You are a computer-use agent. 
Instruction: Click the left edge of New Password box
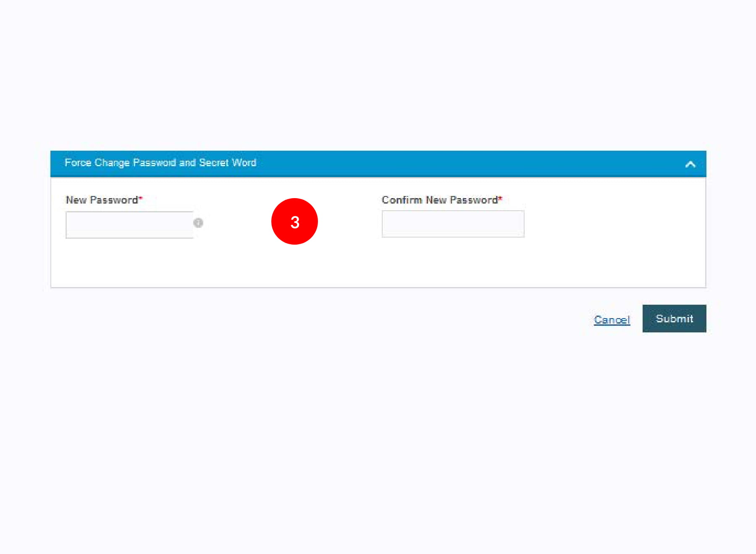[x=69, y=225]
